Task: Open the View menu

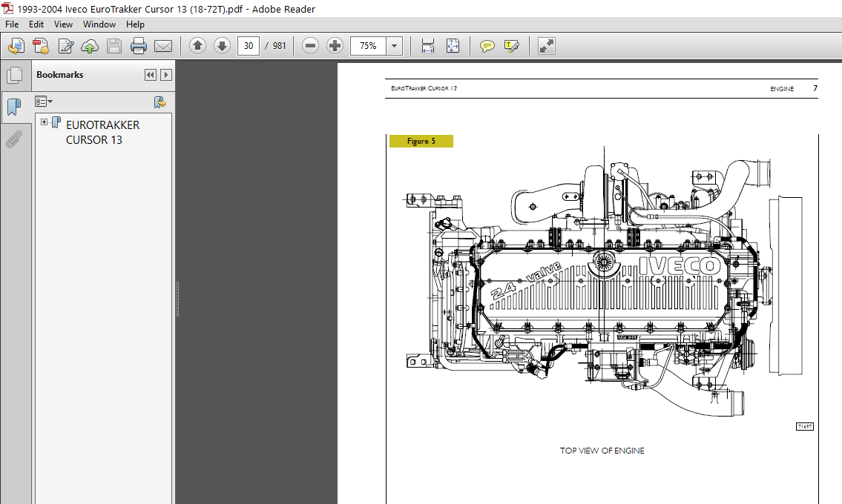Action: pyautogui.click(x=63, y=24)
